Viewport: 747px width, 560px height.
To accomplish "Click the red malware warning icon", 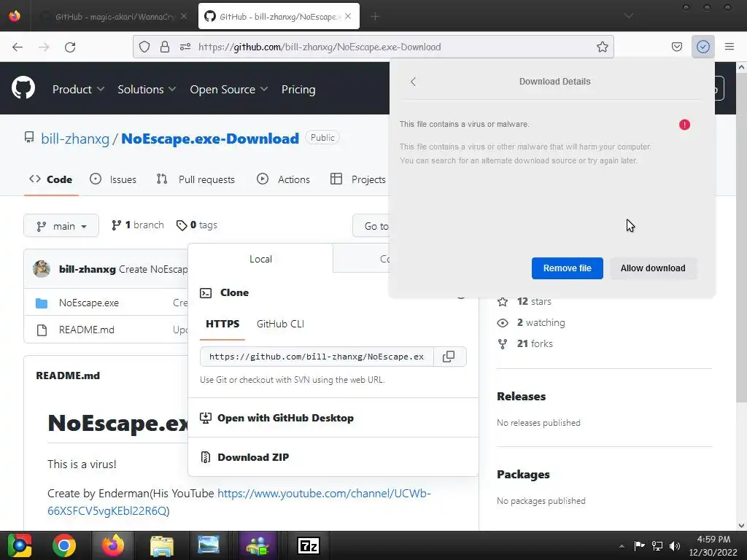I will pos(684,125).
